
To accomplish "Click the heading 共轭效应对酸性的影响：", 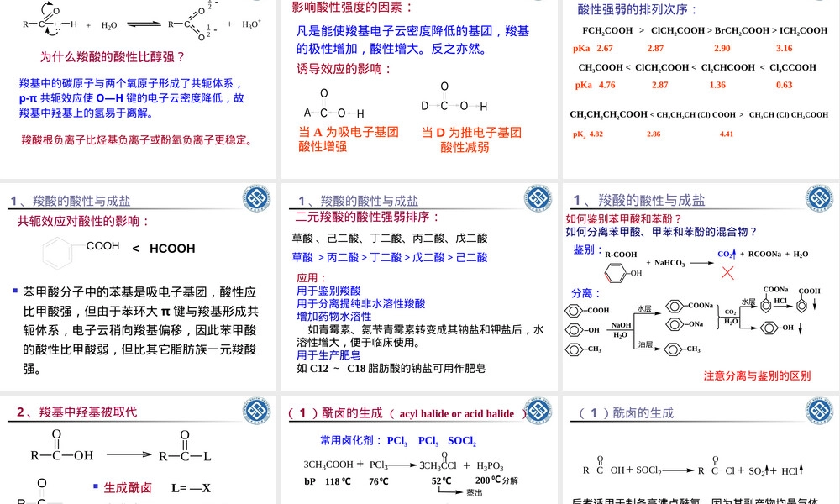I will pos(83,221).
